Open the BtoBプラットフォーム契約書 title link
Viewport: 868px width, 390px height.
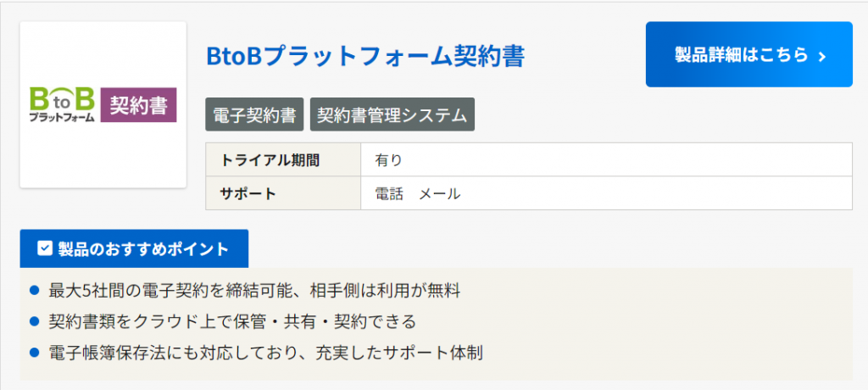click(x=365, y=56)
